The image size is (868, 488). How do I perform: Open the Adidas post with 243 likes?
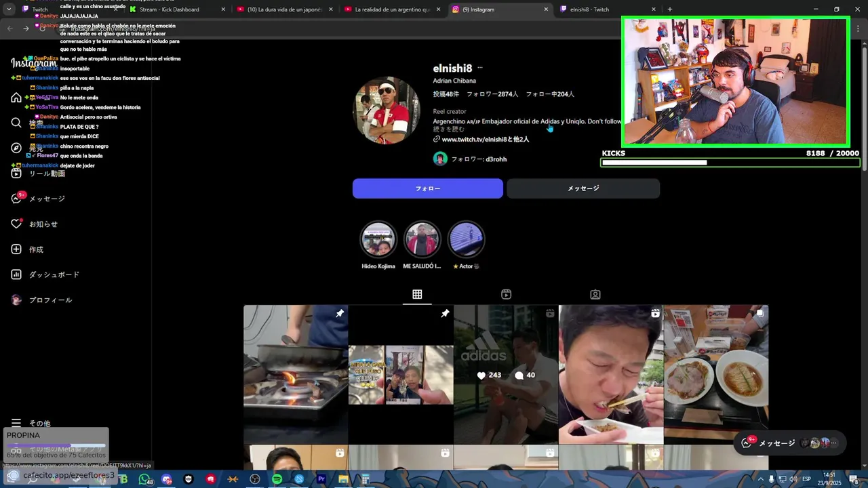click(x=506, y=374)
